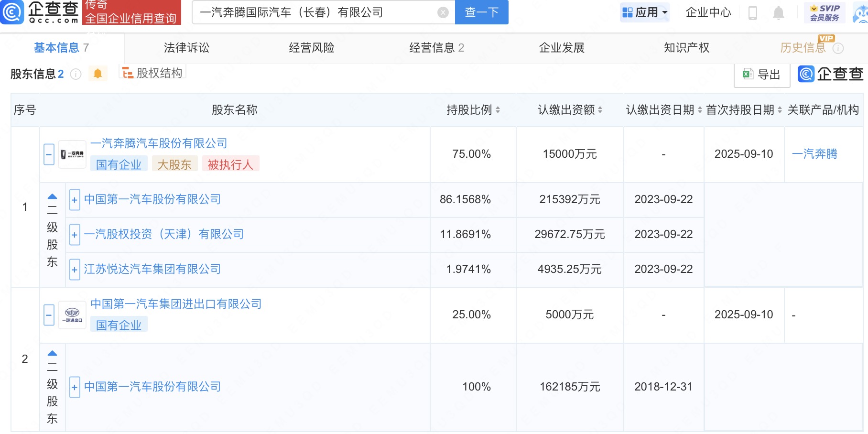
Task: Open SVIP 会员服务
Action: (825, 12)
